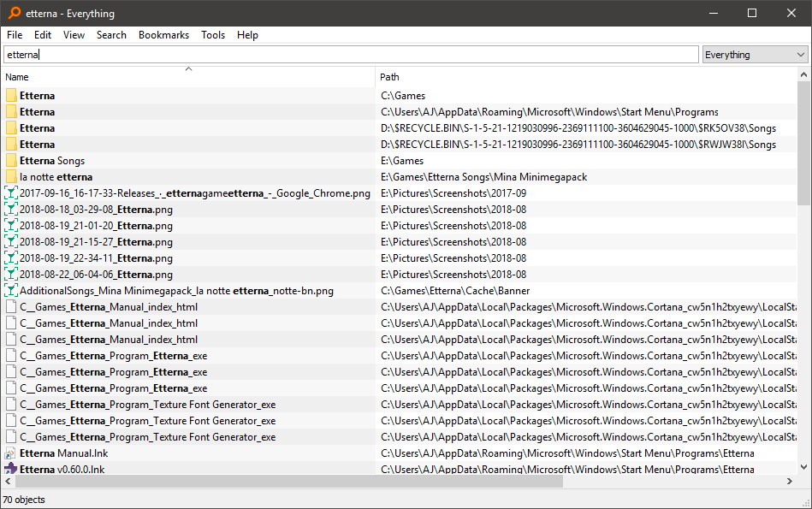Click the Etterna v0.60.0.lnk shortcut icon
812x509 pixels.
coord(11,469)
